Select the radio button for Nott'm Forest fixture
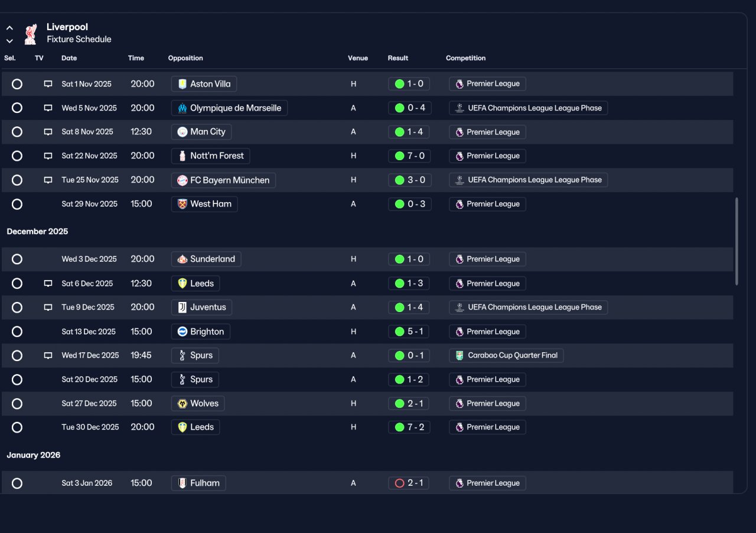 click(x=17, y=156)
